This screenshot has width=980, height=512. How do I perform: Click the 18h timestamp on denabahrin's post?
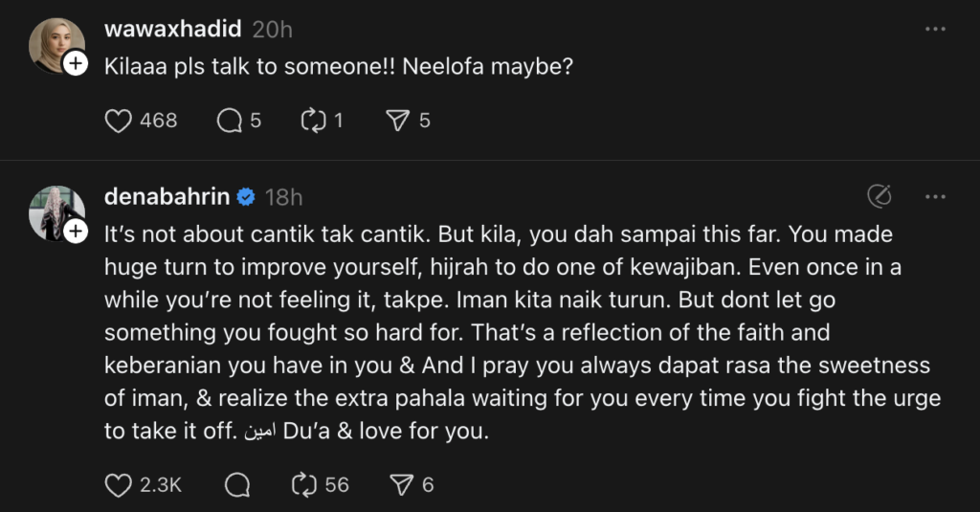283,197
